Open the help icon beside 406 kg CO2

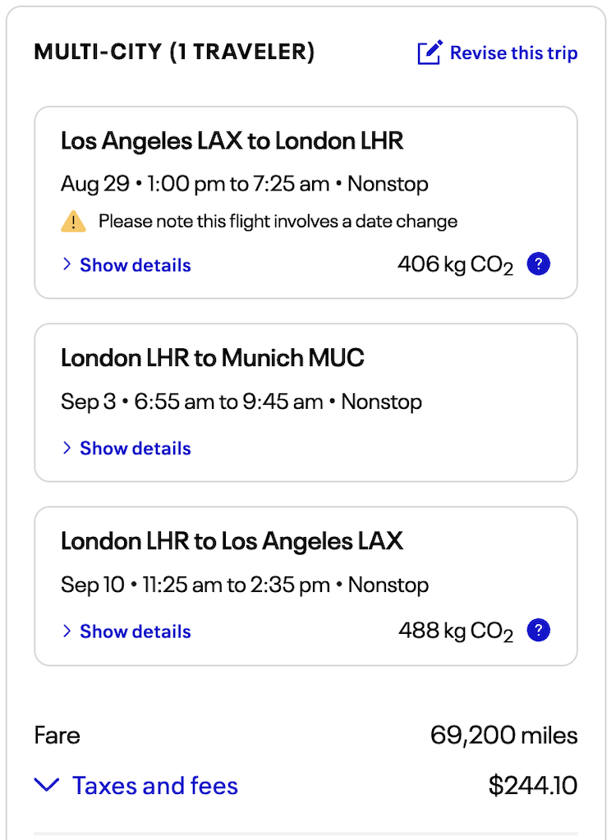[x=538, y=264]
